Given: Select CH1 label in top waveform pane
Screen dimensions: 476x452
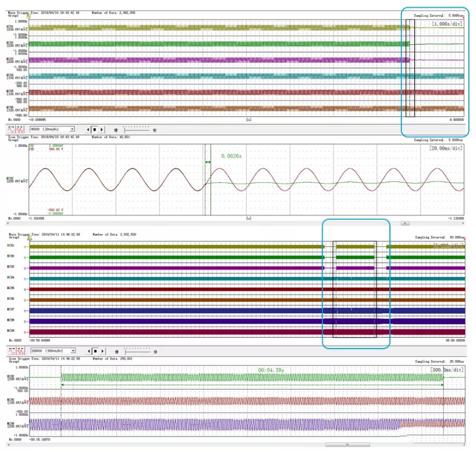Looking at the screenshot, I should (x=10, y=27).
